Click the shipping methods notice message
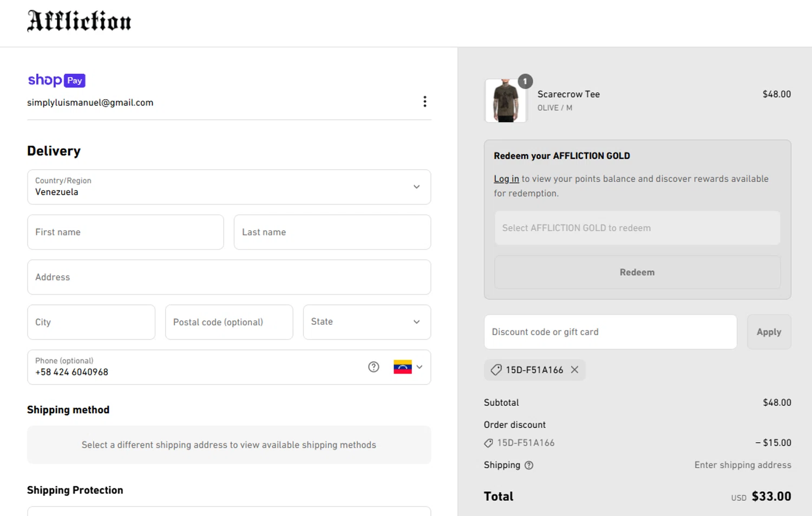 click(229, 445)
